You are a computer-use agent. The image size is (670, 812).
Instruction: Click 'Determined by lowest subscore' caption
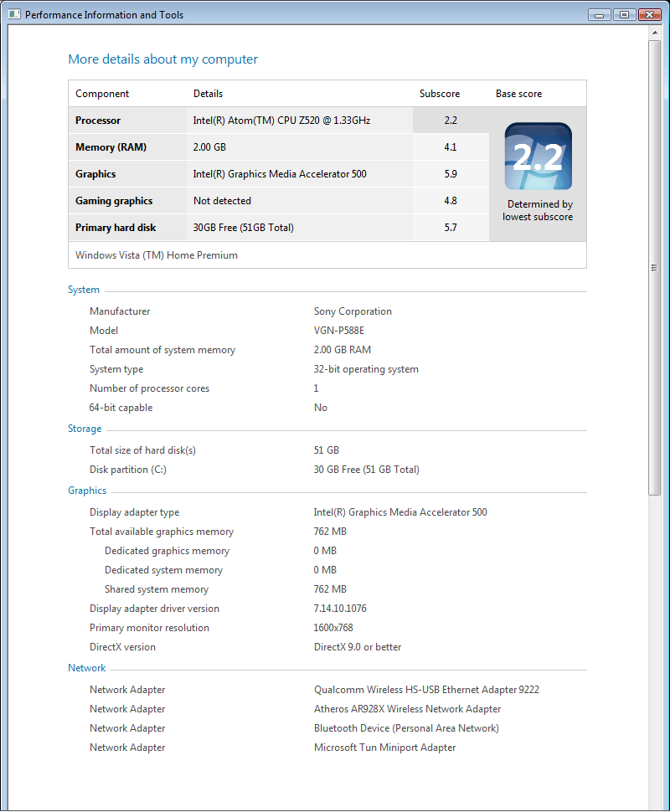(x=538, y=210)
